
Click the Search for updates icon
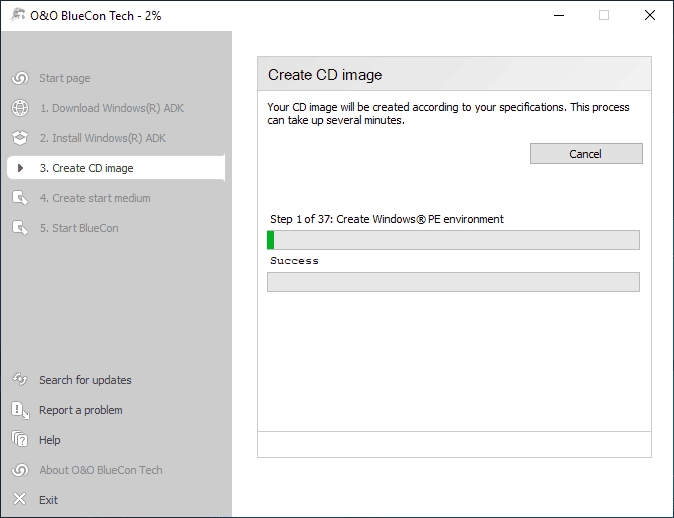tap(20, 380)
